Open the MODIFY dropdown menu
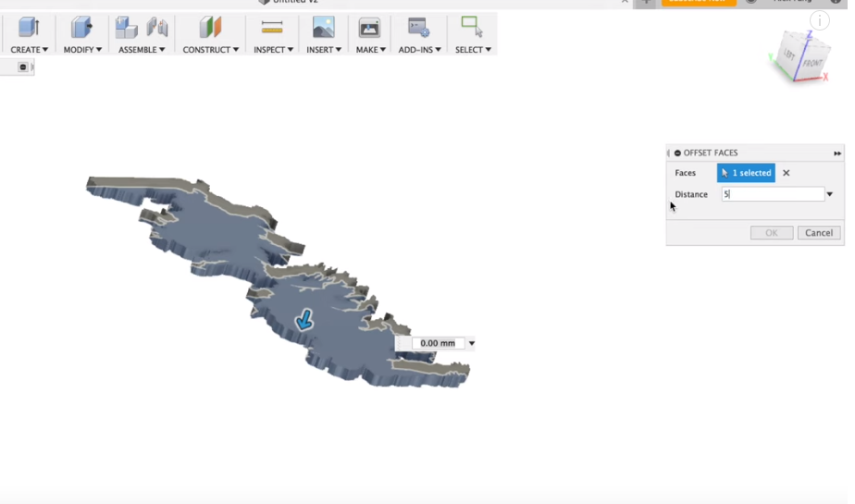This screenshot has height=504, width=855. tap(82, 50)
